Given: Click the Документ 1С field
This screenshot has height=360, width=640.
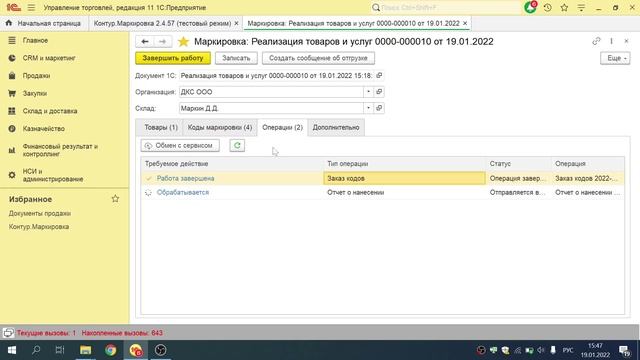Looking at the screenshot, I should tap(276, 76).
